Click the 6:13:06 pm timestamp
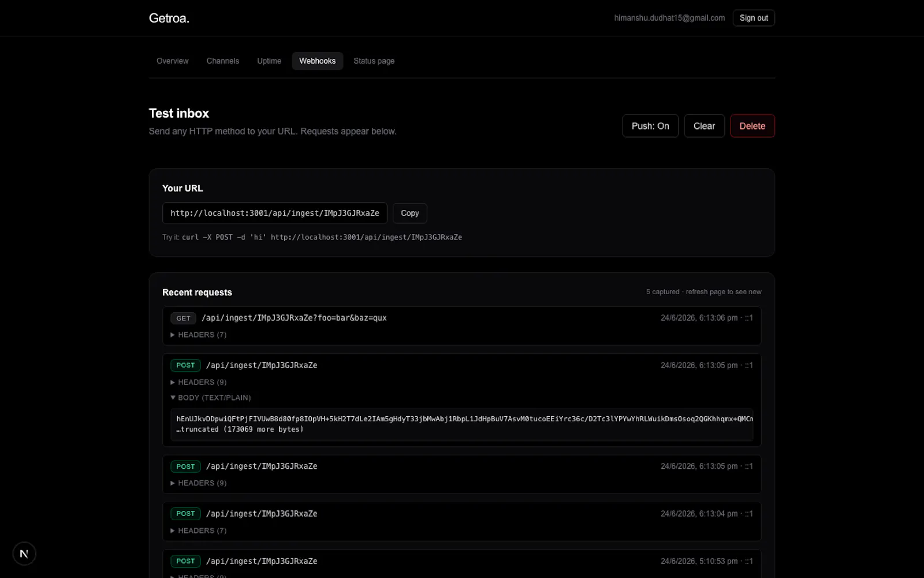This screenshot has width=924, height=578. click(x=699, y=318)
